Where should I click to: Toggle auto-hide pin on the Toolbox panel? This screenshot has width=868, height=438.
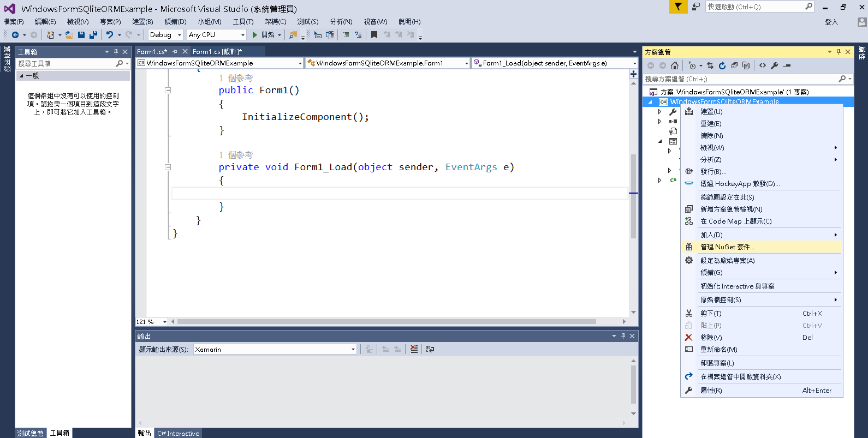pyautogui.click(x=116, y=52)
